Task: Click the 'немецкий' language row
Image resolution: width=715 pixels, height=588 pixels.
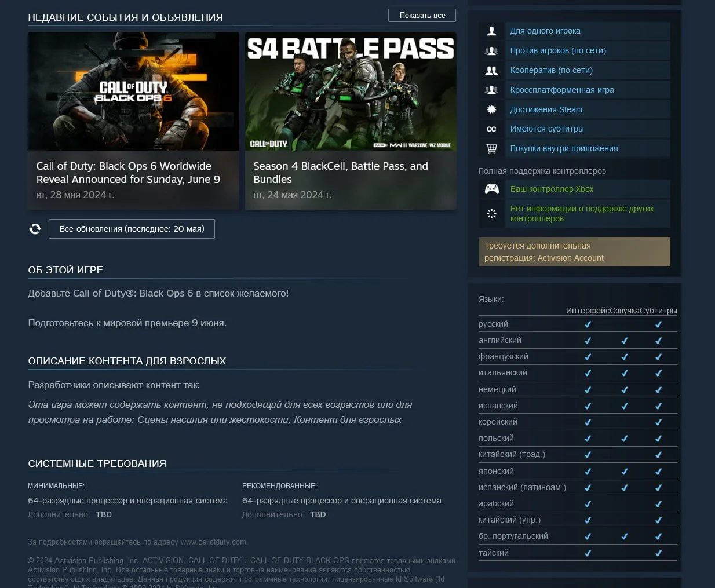Action: coord(578,390)
